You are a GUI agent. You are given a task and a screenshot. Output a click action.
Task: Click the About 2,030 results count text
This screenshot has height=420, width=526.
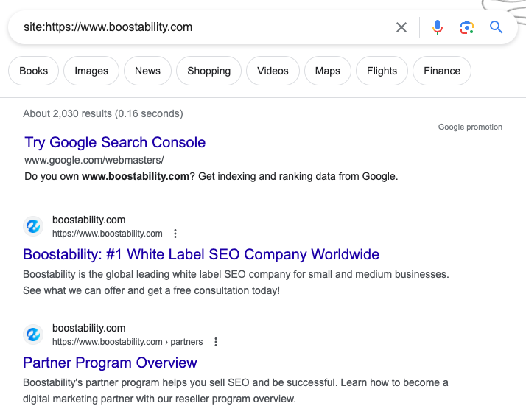(103, 113)
